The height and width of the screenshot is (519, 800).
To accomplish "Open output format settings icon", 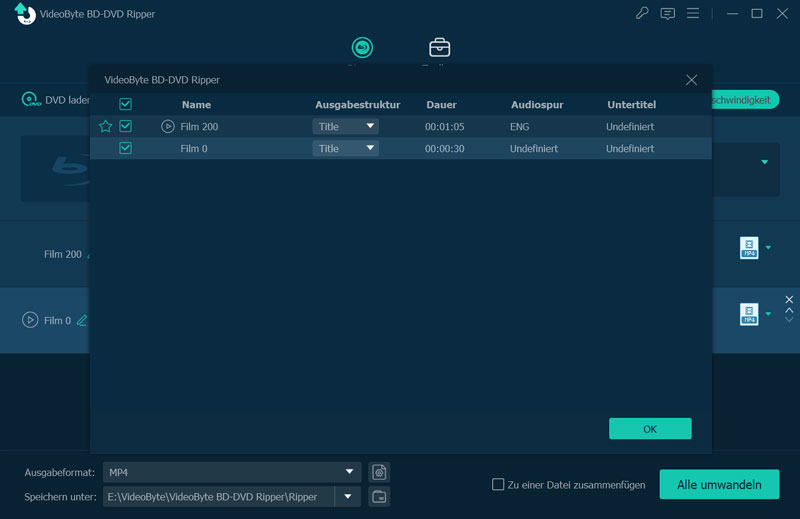I will coord(379,472).
